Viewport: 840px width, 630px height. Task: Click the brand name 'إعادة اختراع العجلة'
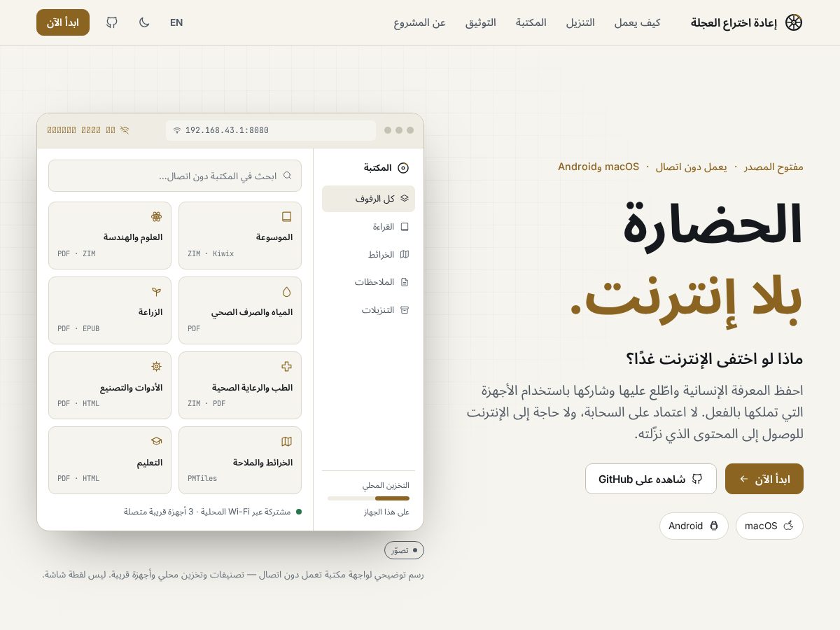(734, 22)
